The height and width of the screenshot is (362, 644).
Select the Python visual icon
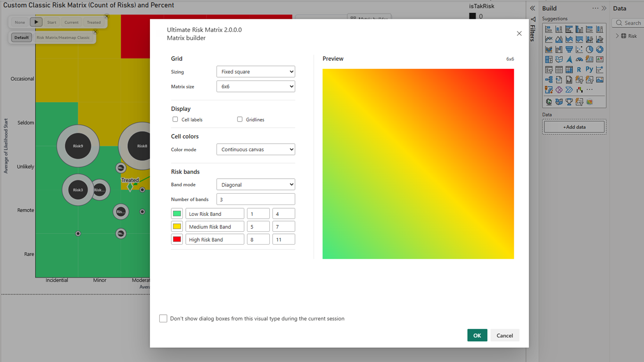(589, 69)
